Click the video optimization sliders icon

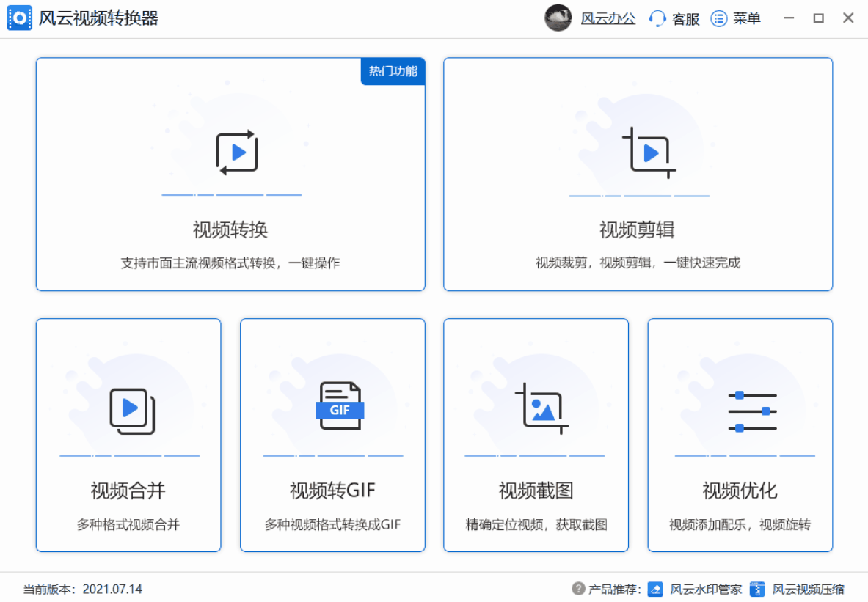pyautogui.click(x=752, y=411)
